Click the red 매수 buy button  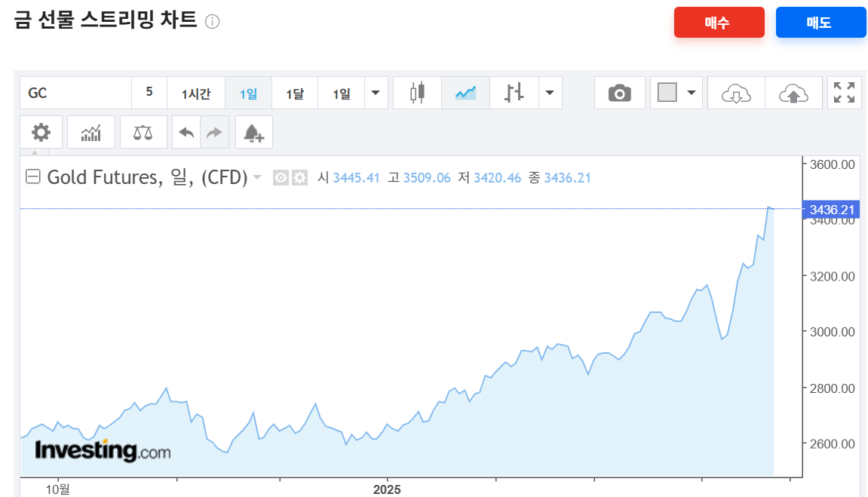(x=719, y=23)
